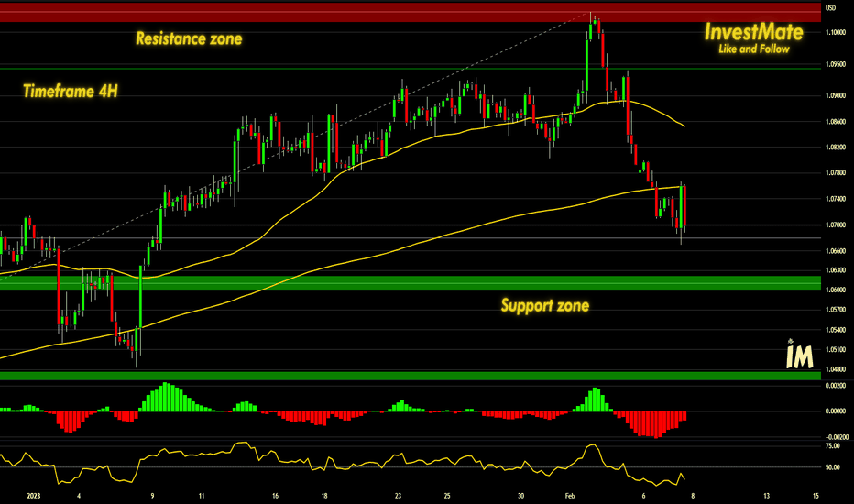The width and height of the screenshot is (854, 504).
Task: Click the date label 16 on time axis
Action: [276, 496]
